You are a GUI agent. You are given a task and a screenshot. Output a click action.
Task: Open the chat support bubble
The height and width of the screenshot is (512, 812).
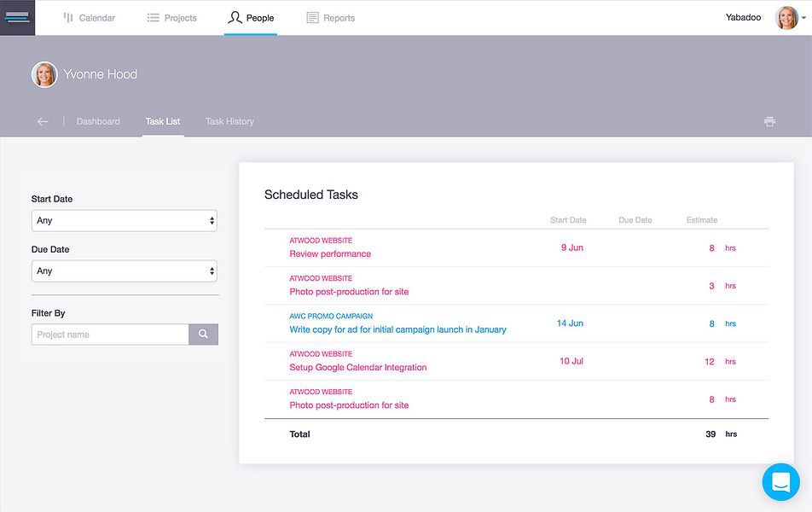click(780, 482)
